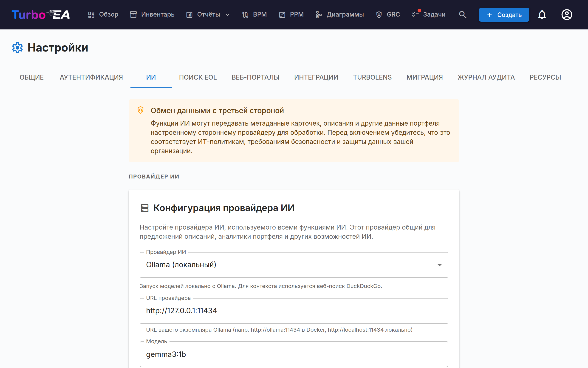
Task: Expand the Отчёты menu
Action: (x=208, y=14)
